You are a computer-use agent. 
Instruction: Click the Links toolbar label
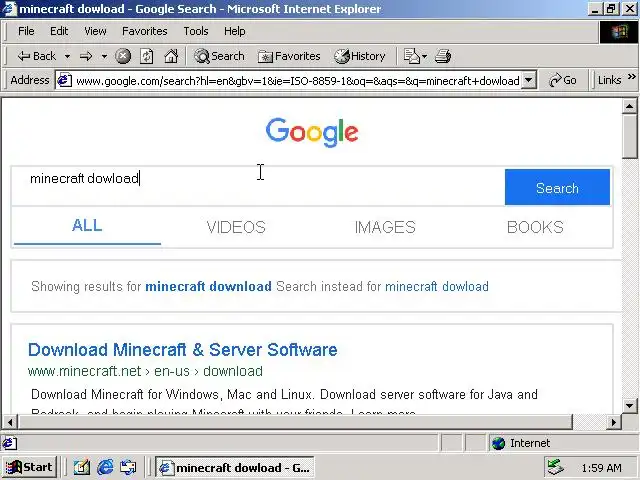pos(609,80)
